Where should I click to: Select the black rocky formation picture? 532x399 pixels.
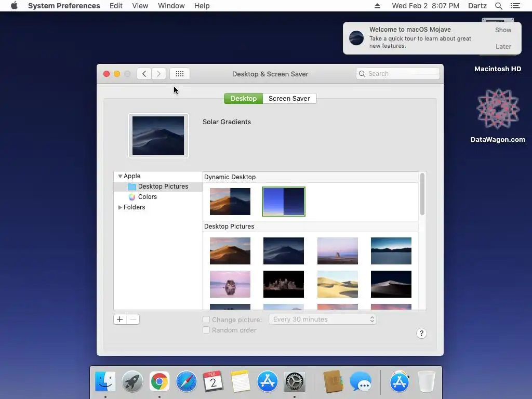[284, 284]
